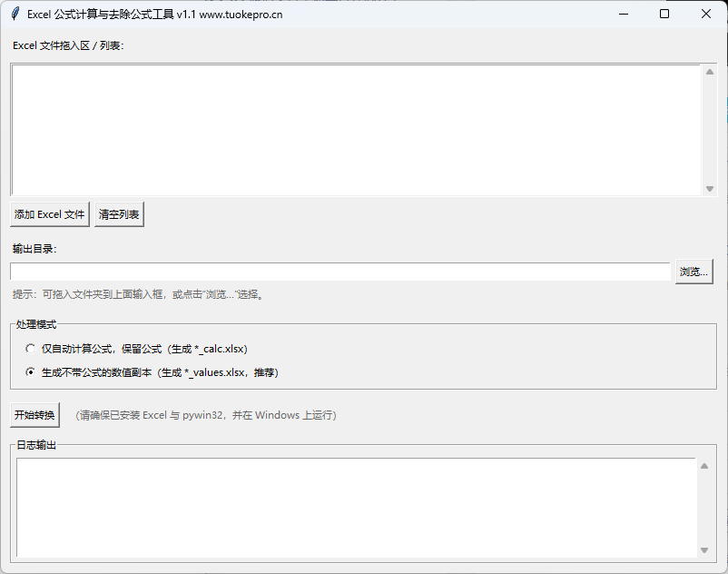This screenshot has width=728, height=574.
Task: Click the 清空列表 button
Action: [x=119, y=214]
